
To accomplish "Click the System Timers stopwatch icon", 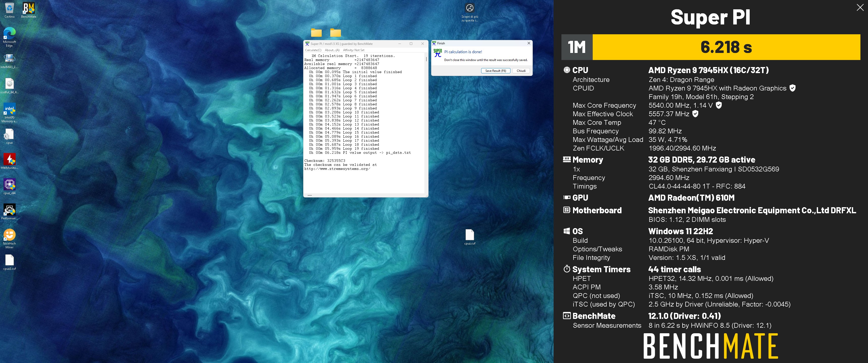I will (567, 269).
